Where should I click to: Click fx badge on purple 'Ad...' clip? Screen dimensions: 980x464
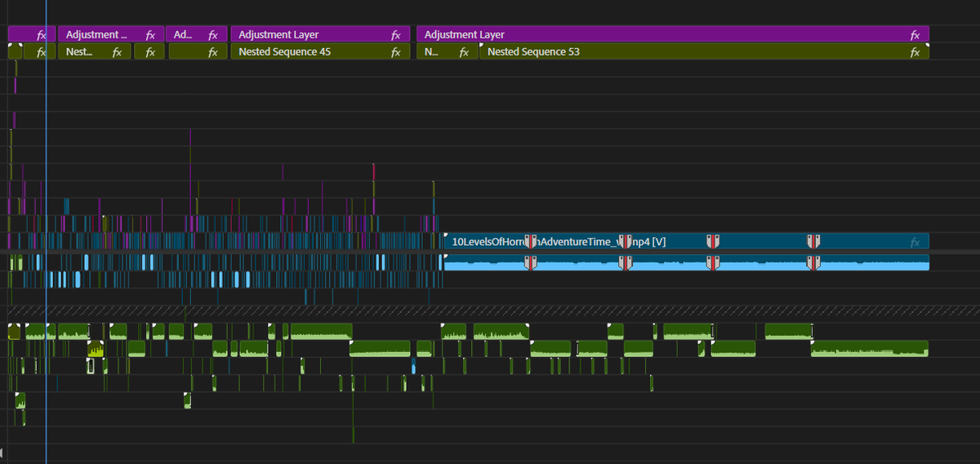pos(212,35)
